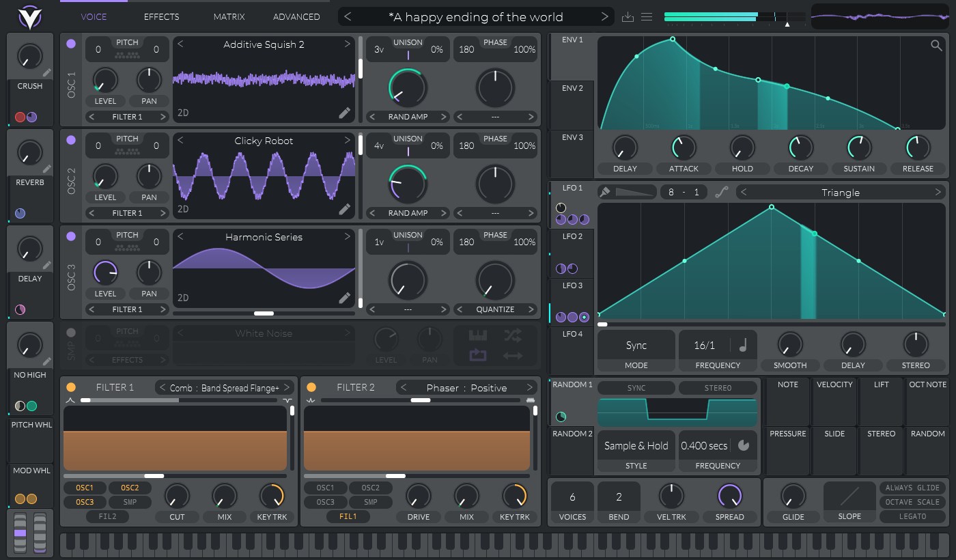The image size is (956, 560).
Task: Click the sampler shuffle random icon
Action: [512, 335]
